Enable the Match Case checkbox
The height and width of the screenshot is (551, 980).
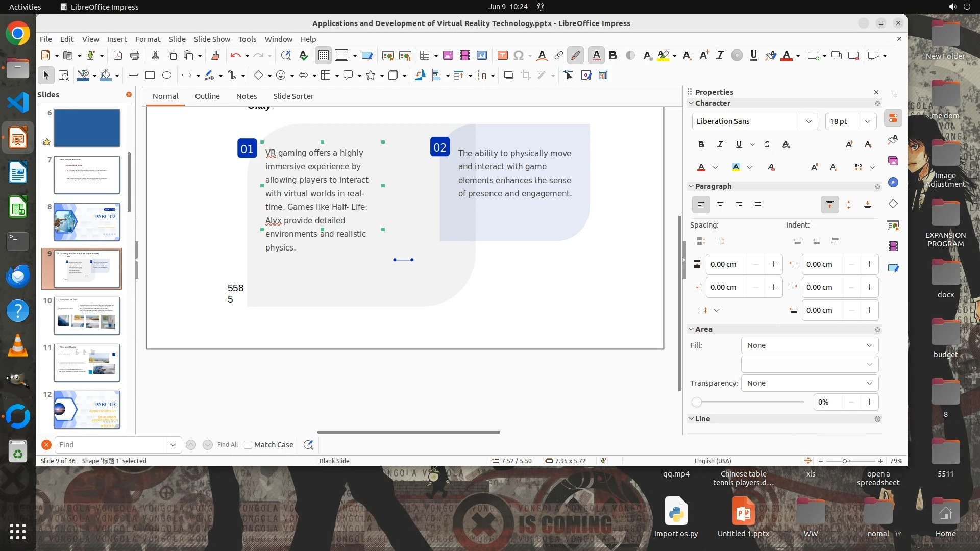pyautogui.click(x=249, y=445)
